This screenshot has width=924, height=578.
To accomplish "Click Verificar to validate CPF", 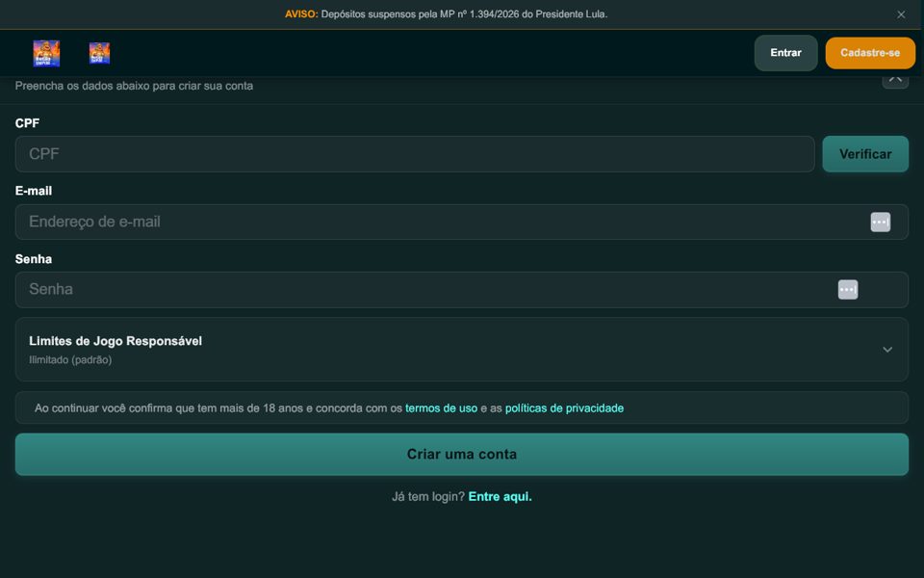I will (865, 154).
